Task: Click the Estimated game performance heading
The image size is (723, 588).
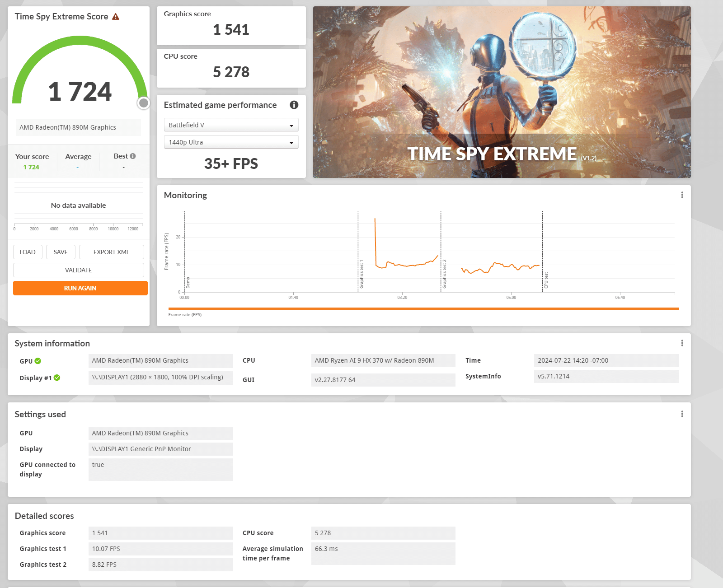Action: tap(220, 105)
